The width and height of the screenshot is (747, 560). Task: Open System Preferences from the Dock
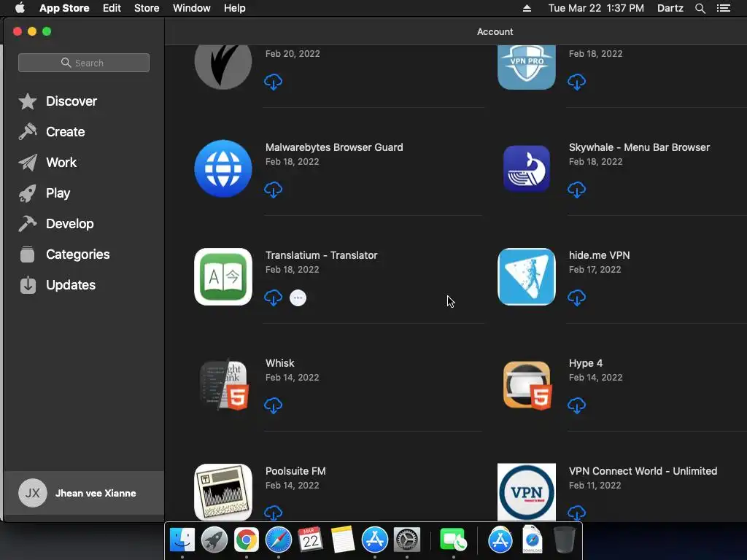pyautogui.click(x=407, y=540)
